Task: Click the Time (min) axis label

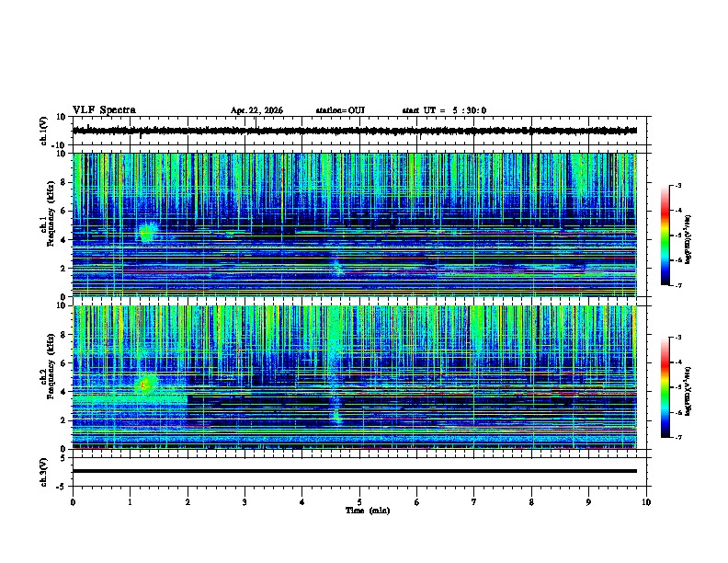Action: 368,511
